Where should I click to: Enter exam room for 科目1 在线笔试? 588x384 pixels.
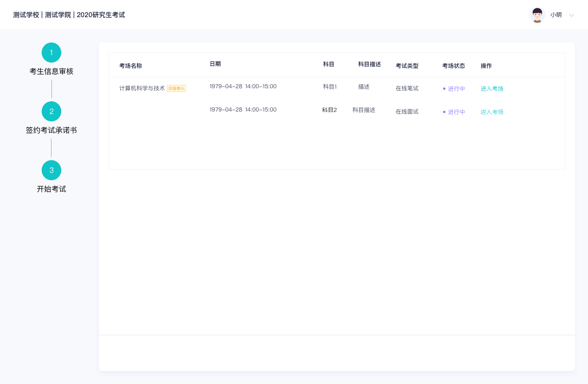point(492,89)
